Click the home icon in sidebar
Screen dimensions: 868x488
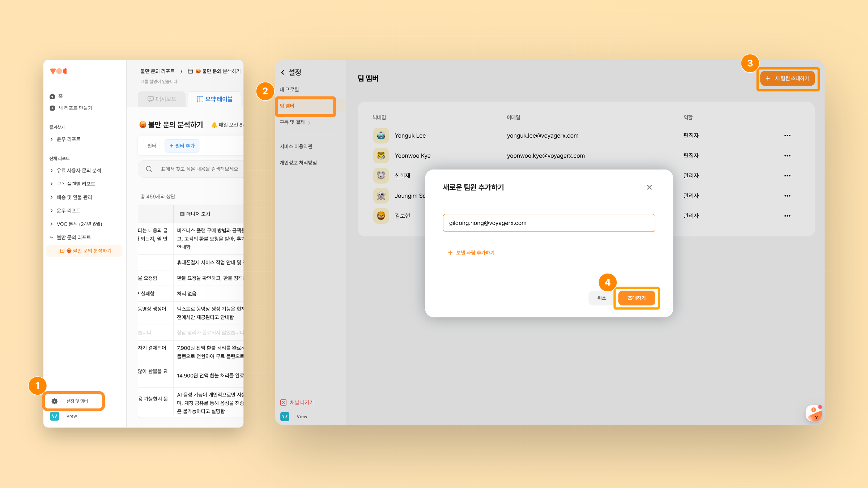(x=52, y=96)
